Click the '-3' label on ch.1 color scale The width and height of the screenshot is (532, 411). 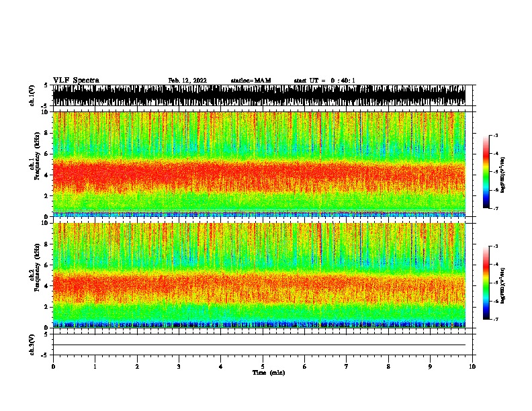pyautogui.click(x=496, y=135)
